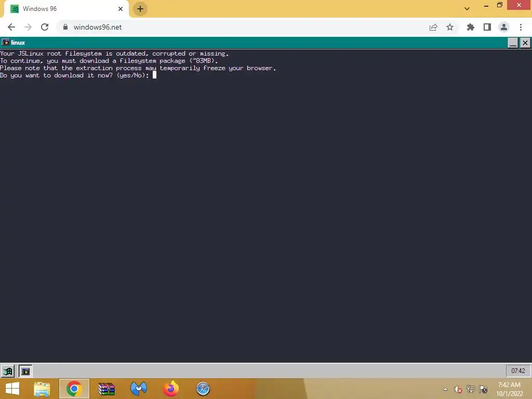Open network tray icon
This screenshot has height=399, width=532.
(471, 389)
